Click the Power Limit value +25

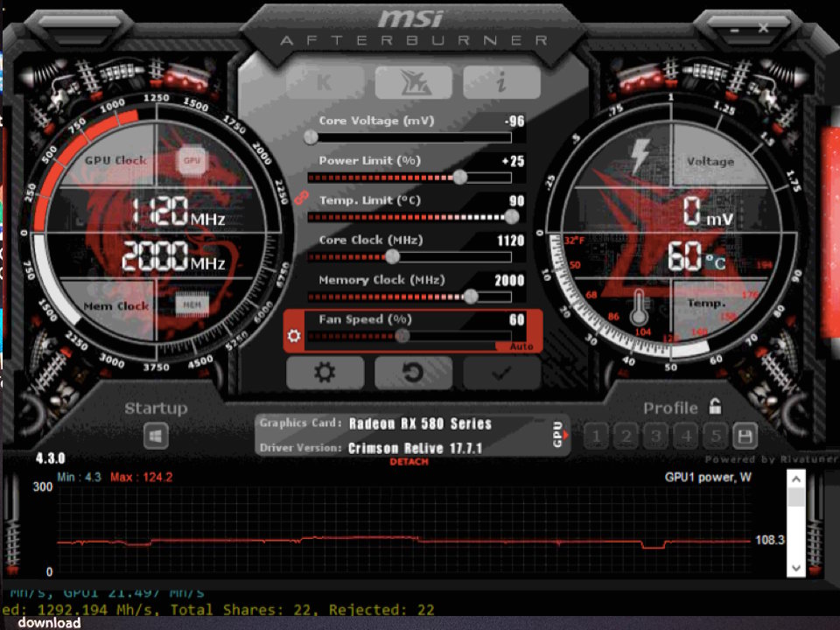pos(514,161)
